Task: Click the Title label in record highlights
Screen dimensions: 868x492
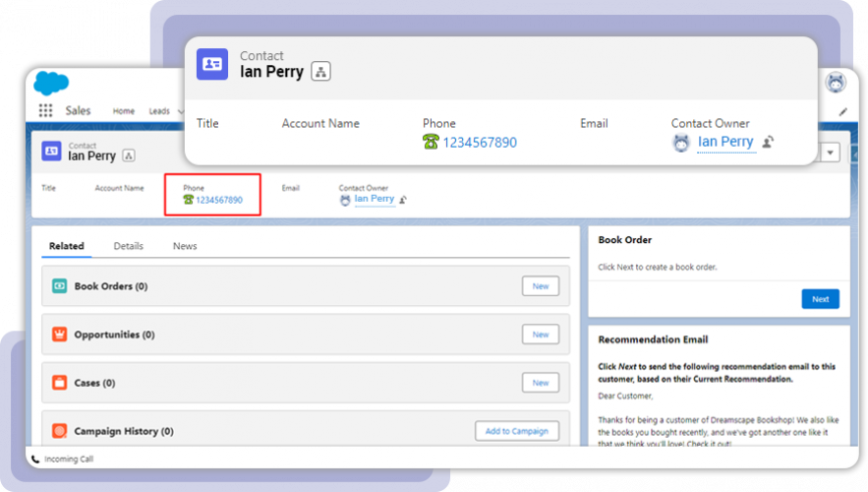Action: [49, 188]
